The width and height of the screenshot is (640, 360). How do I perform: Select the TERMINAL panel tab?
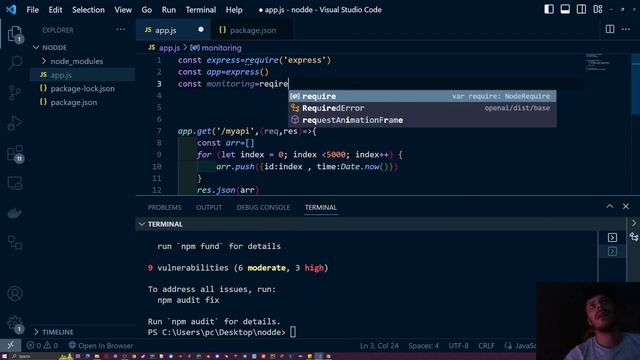point(321,207)
